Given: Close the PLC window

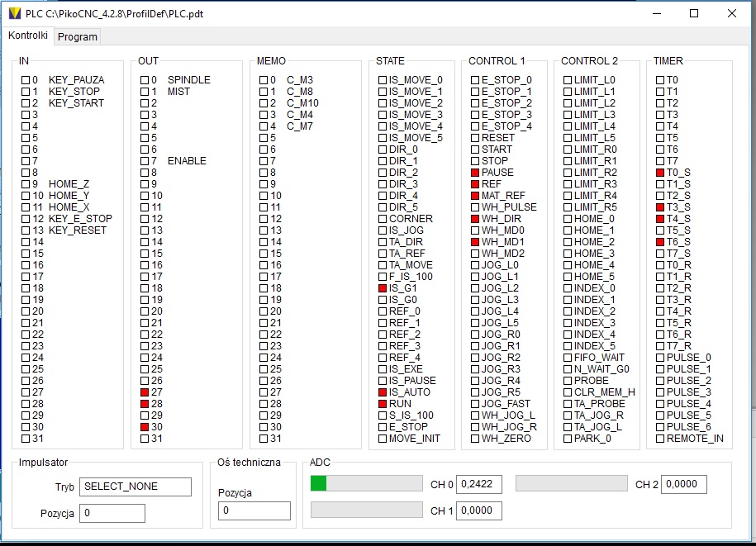Looking at the screenshot, I should pyautogui.click(x=732, y=13).
